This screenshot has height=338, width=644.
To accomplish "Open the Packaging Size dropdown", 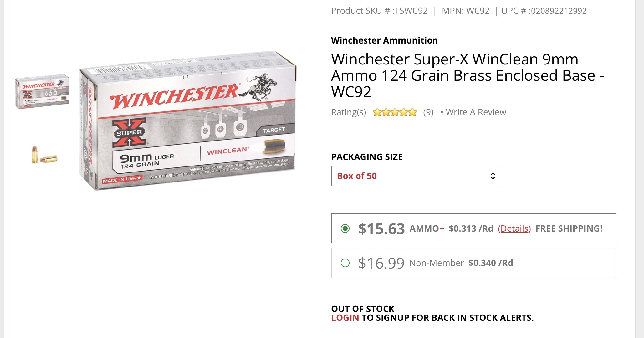I will point(416,176).
